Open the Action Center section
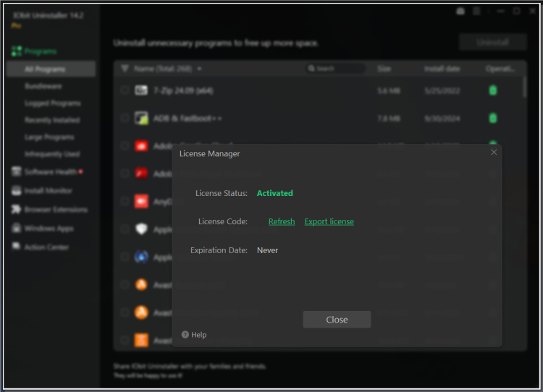Screen dimensions: 543x392 coord(40,247)
